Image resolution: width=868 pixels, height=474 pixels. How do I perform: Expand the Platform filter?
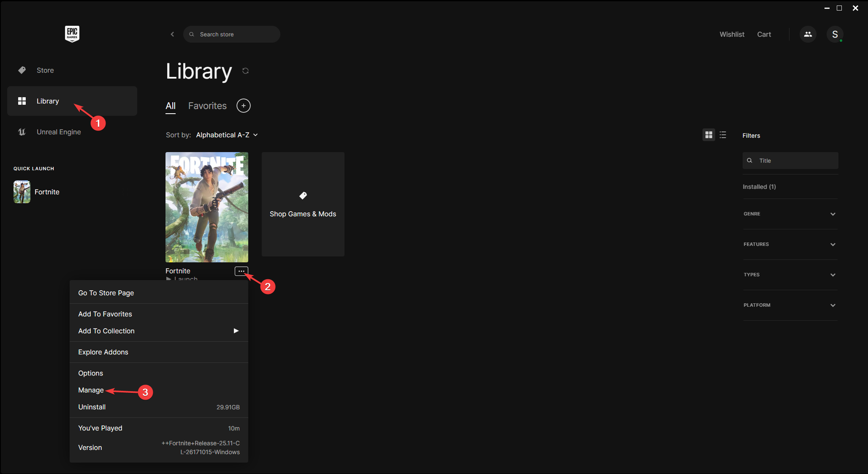790,305
